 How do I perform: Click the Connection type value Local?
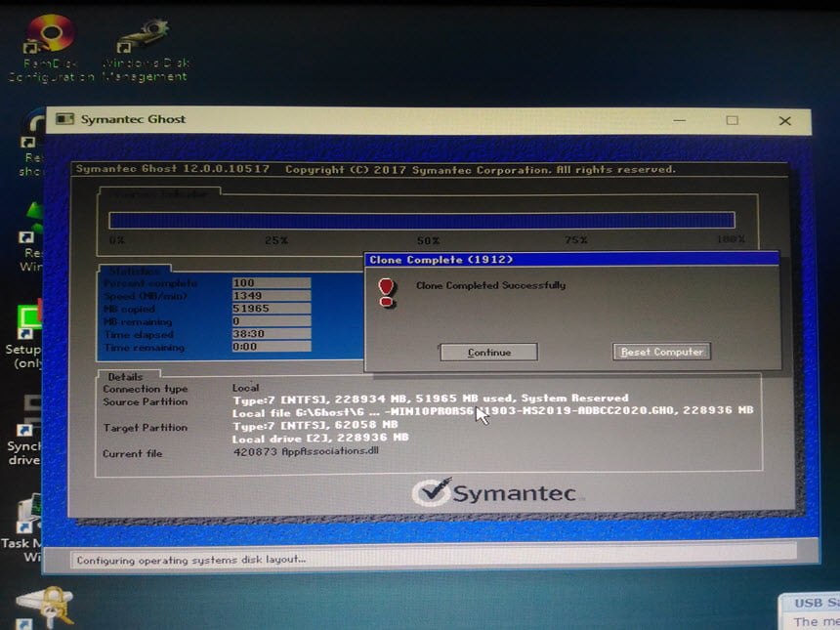pos(245,388)
